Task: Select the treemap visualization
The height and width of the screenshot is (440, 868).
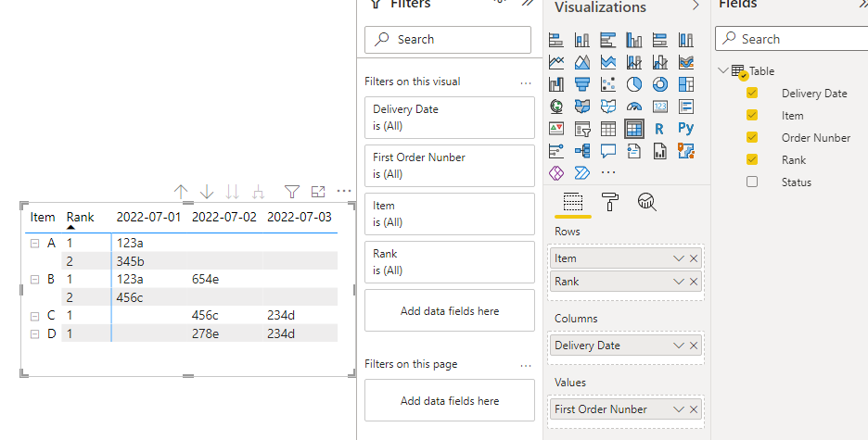Action: click(x=686, y=84)
